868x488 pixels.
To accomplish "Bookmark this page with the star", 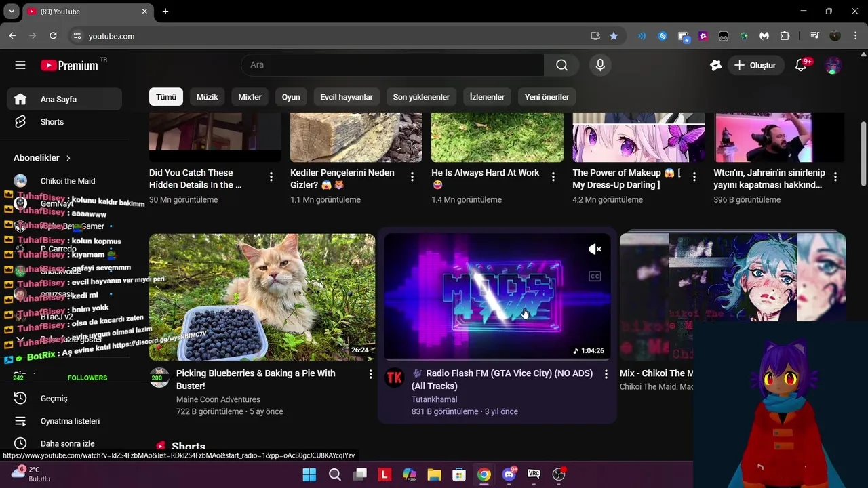I will tap(614, 36).
